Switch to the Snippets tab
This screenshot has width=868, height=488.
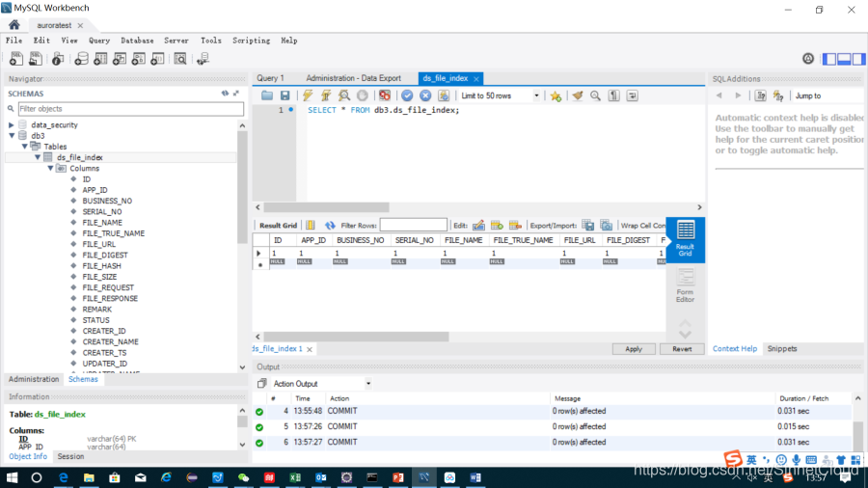coord(782,348)
